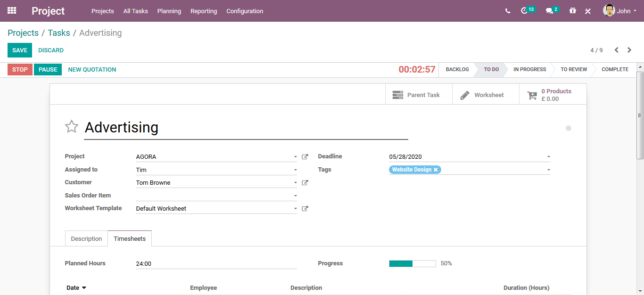
Task: Open activities clock icon with 13 badge
Action: click(528, 10)
